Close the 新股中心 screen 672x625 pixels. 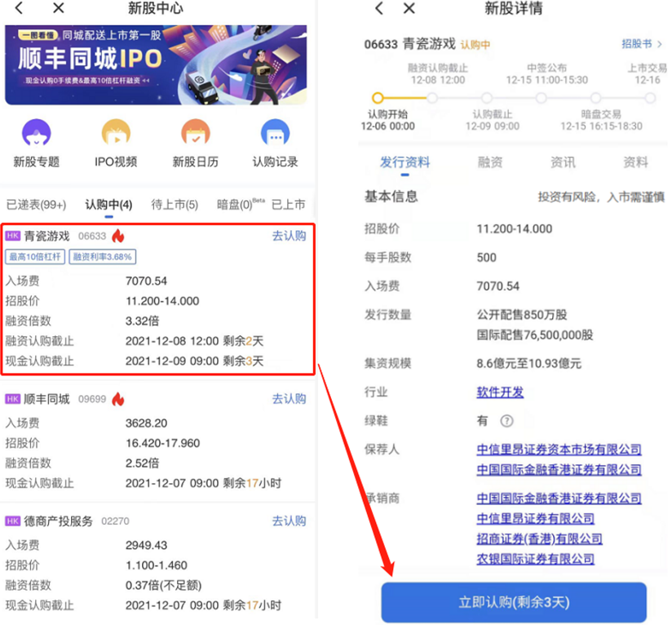tap(58, 7)
